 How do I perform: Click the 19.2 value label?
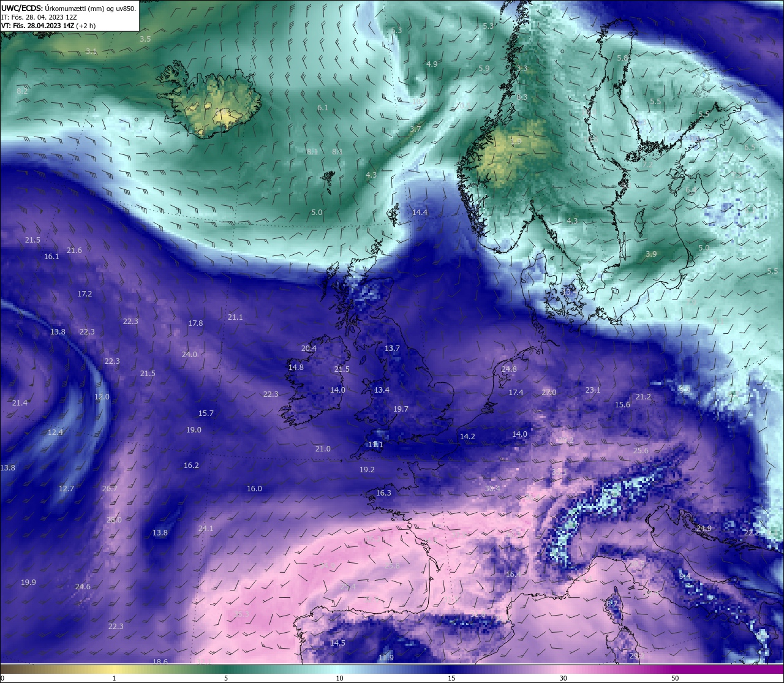point(367,470)
